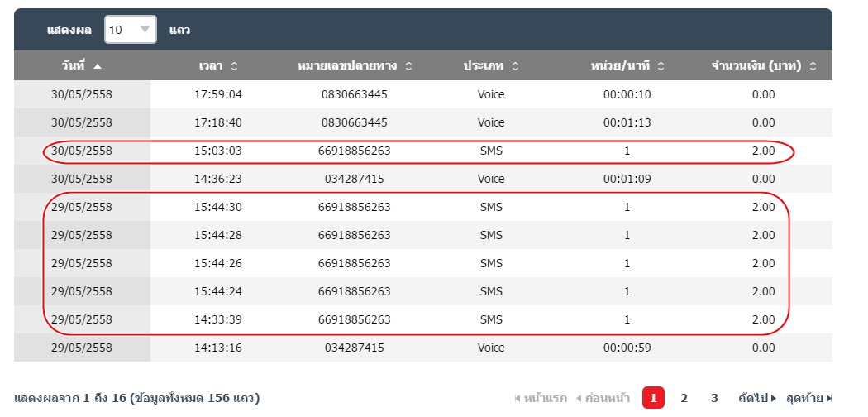The image size is (868, 417).
Task: Open the rows-per-page dropdown showing 10
Action: coord(130,29)
